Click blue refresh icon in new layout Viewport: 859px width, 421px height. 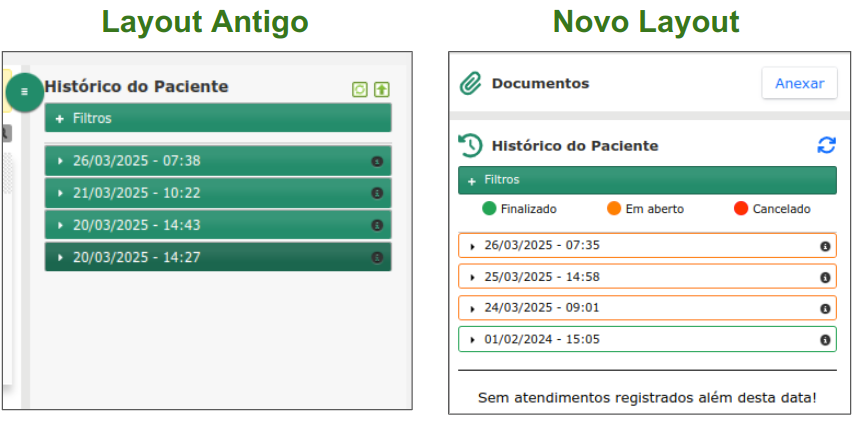tap(826, 145)
